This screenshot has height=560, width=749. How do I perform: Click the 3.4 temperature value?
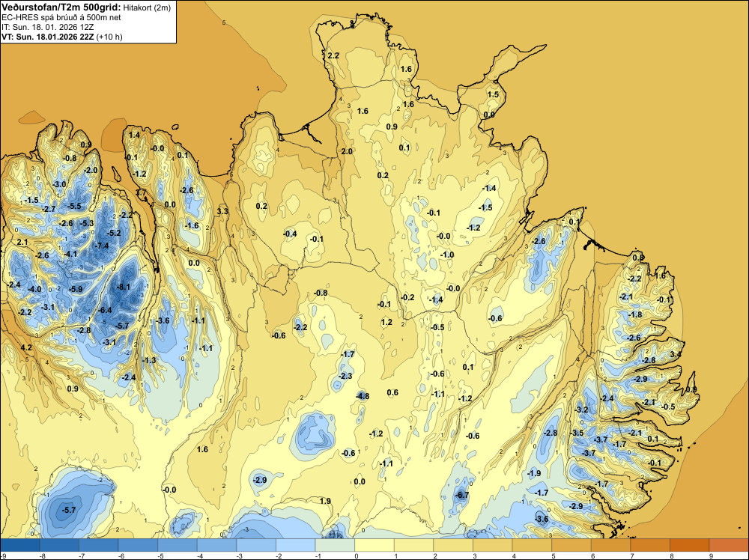[x=676, y=354]
